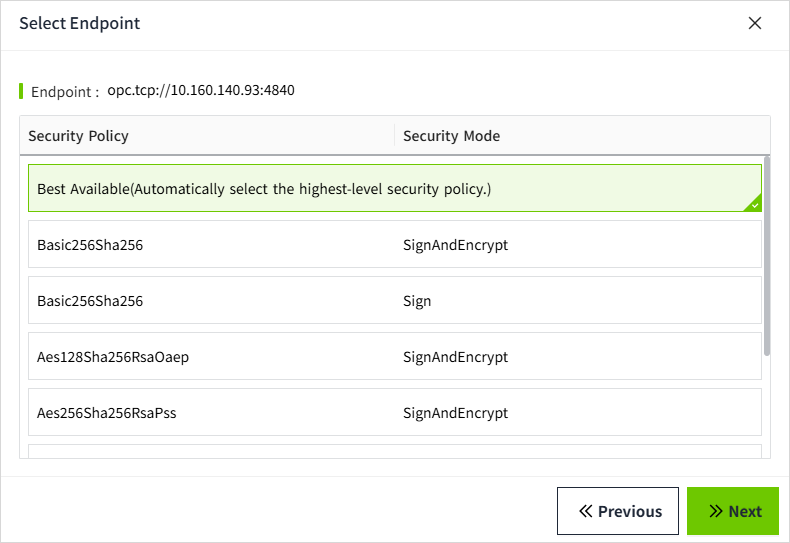Click the green bar marker beside Endpoint label

(x=21, y=91)
